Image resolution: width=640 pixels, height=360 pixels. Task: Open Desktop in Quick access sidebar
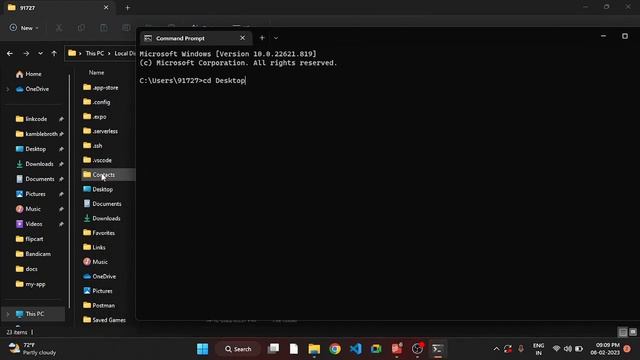36,149
